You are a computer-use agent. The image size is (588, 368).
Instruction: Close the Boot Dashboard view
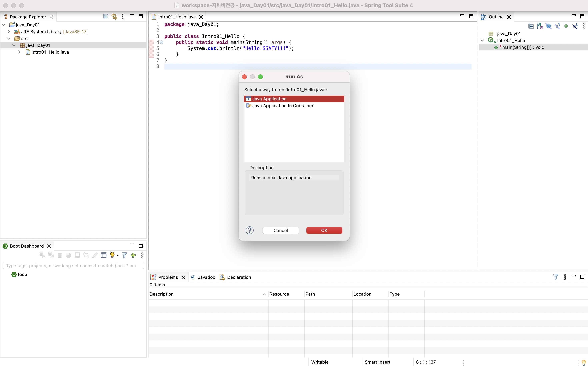[49, 246]
